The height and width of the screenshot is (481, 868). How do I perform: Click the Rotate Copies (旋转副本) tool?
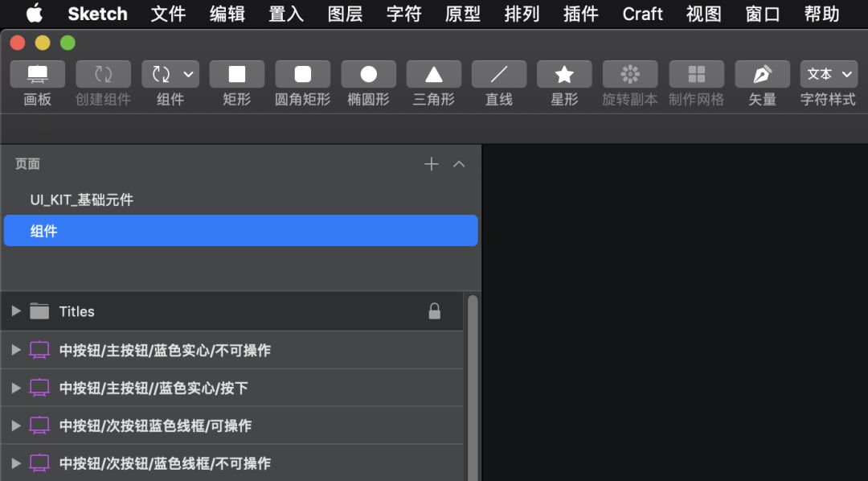[x=630, y=74]
